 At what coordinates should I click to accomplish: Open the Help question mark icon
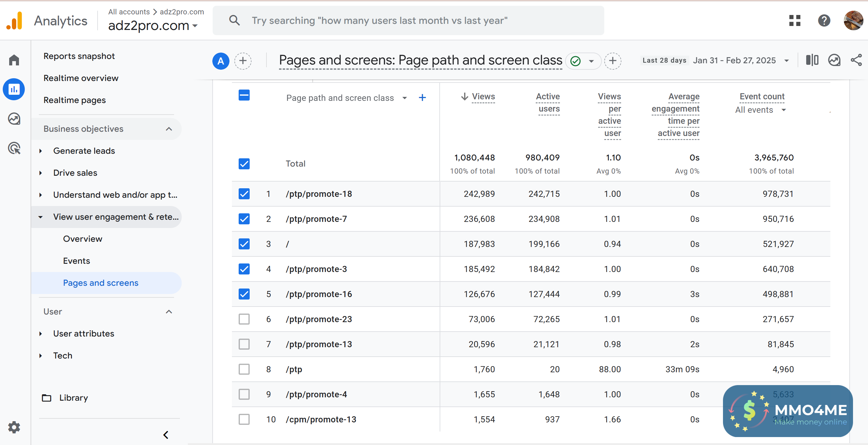pos(824,20)
